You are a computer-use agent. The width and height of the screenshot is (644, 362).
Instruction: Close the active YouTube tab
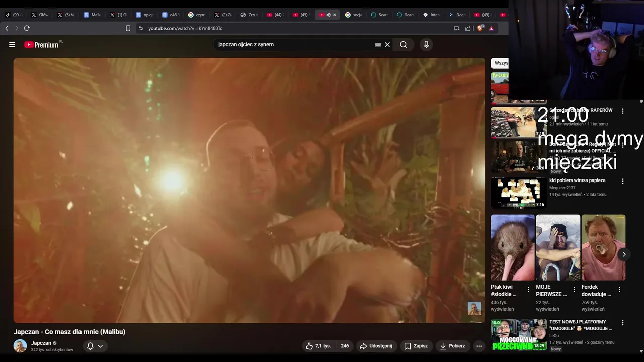[x=334, y=15]
